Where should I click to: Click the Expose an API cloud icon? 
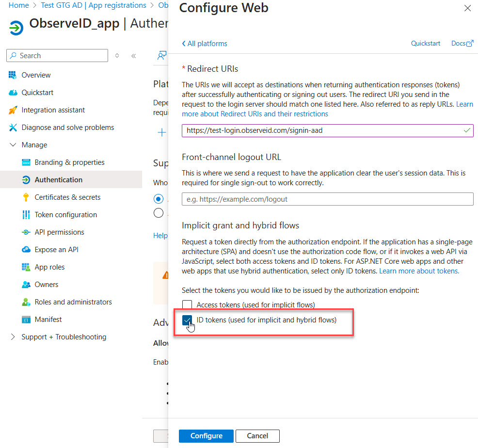click(26, 250)
